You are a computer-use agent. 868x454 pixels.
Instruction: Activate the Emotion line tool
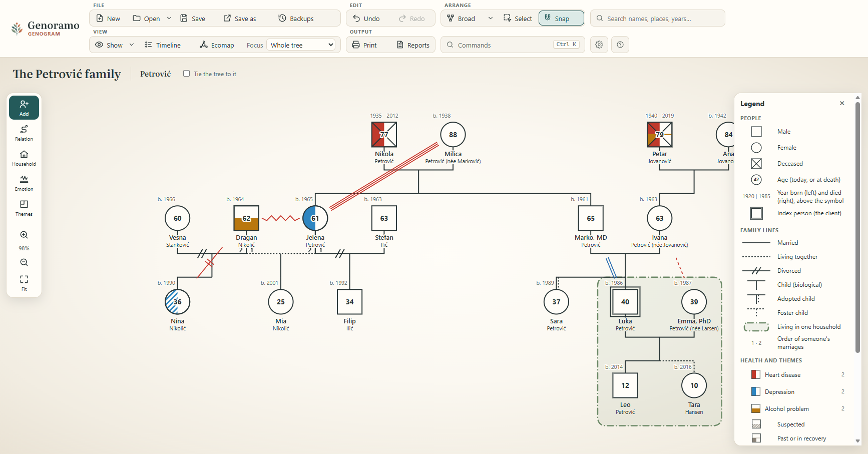[x=24, y=183]
